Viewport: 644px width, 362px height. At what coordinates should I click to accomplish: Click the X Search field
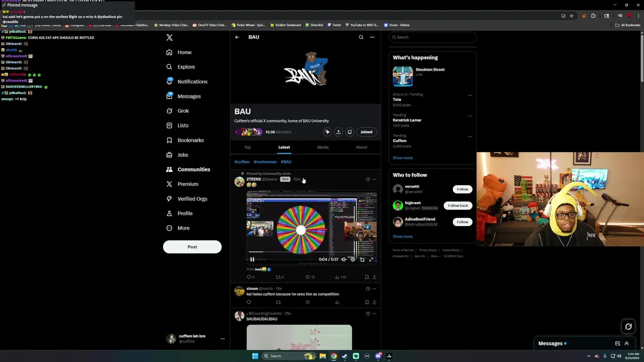click(432, 37)
